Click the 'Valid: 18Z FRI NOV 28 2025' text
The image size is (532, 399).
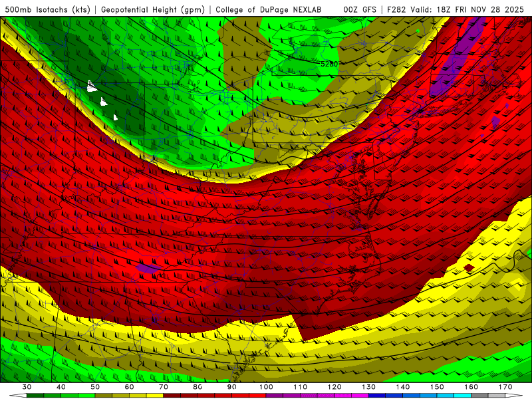coord(467,9)
